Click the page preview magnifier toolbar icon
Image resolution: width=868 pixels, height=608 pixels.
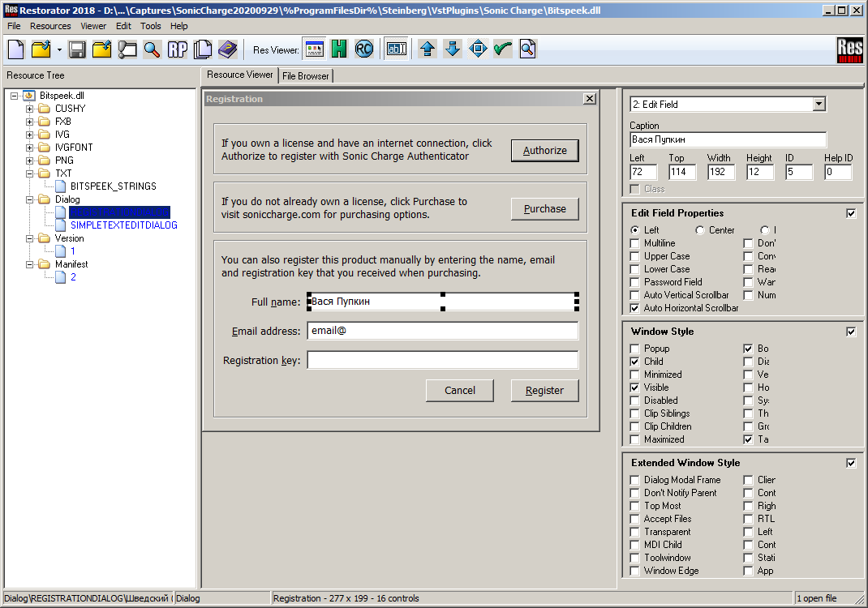click(x=528, y=49)
